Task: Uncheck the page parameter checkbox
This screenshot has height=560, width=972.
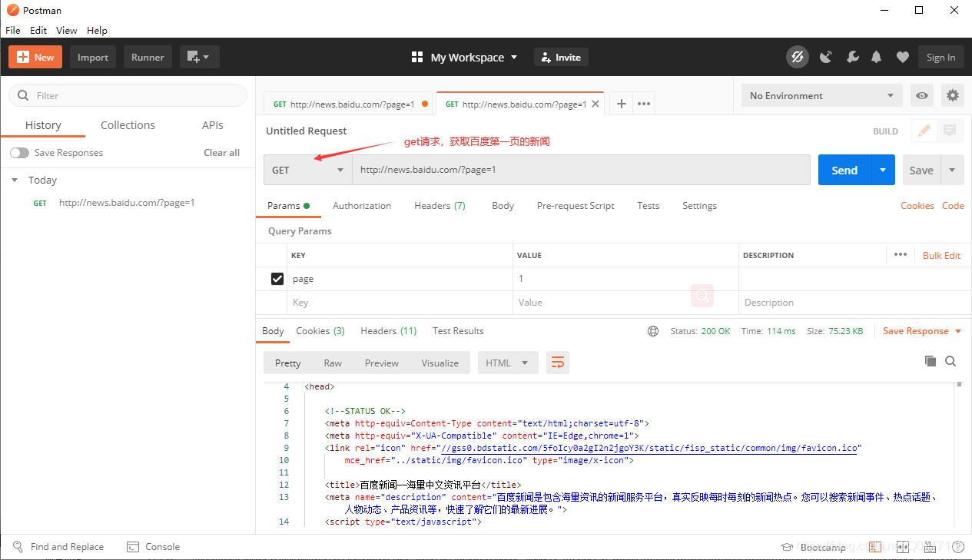Action: (277, 279)
